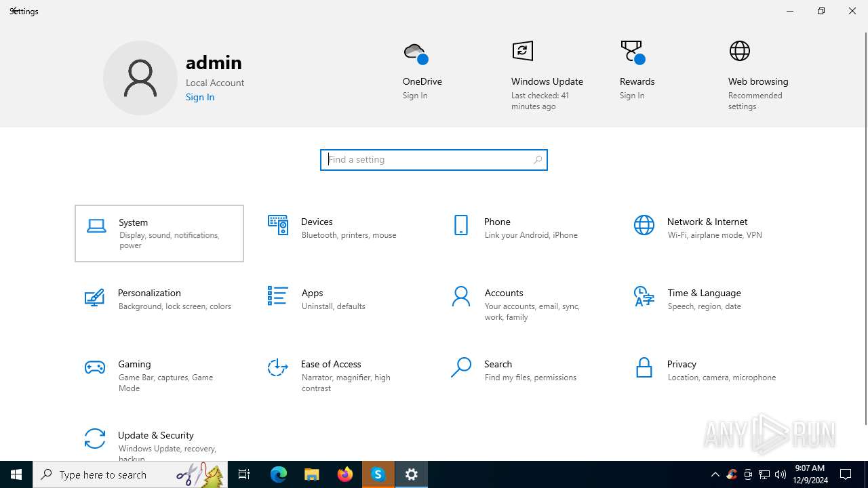Click Sign In under Rewards

(x=632, y=96)
